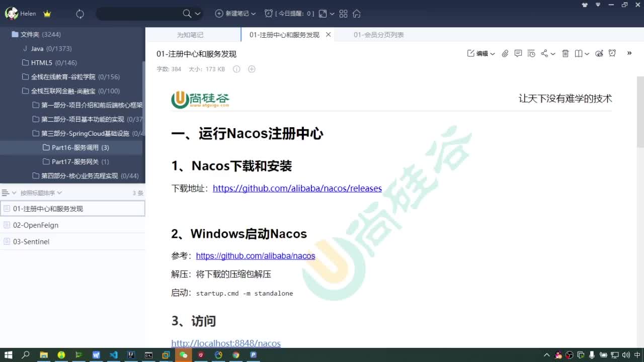
Task: Click the add tag plus icon
Action: tap(252, 69)
